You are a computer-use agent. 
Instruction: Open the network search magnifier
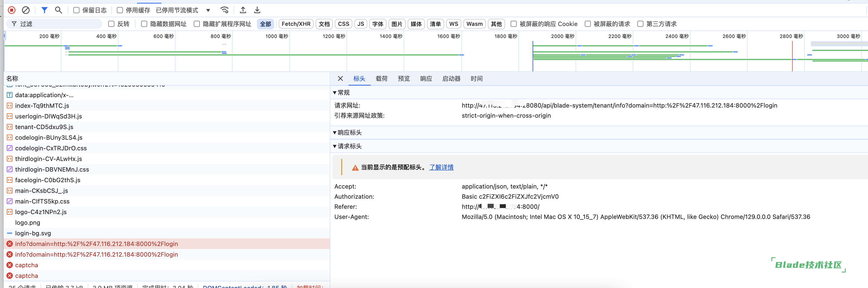click(58, 10)
